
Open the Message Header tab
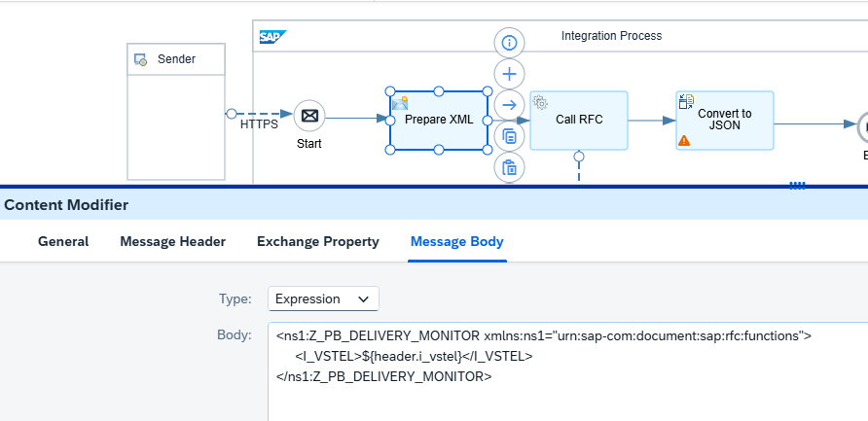172,242
